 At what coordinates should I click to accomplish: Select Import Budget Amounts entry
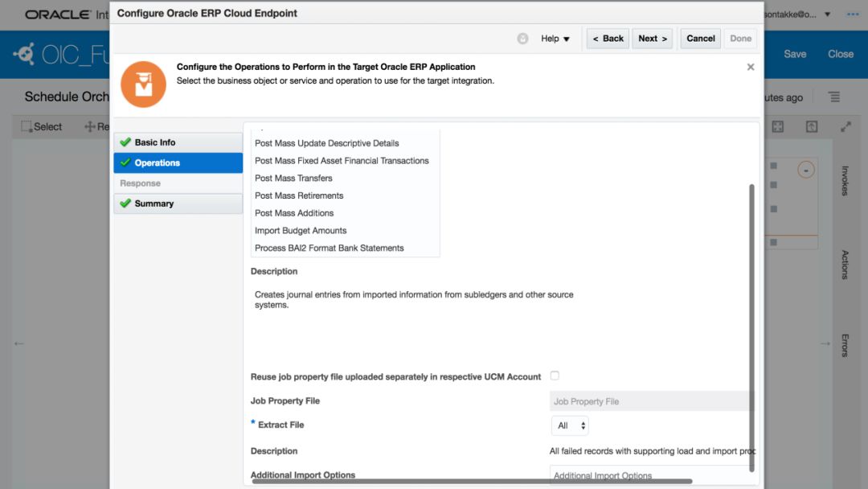301,230
